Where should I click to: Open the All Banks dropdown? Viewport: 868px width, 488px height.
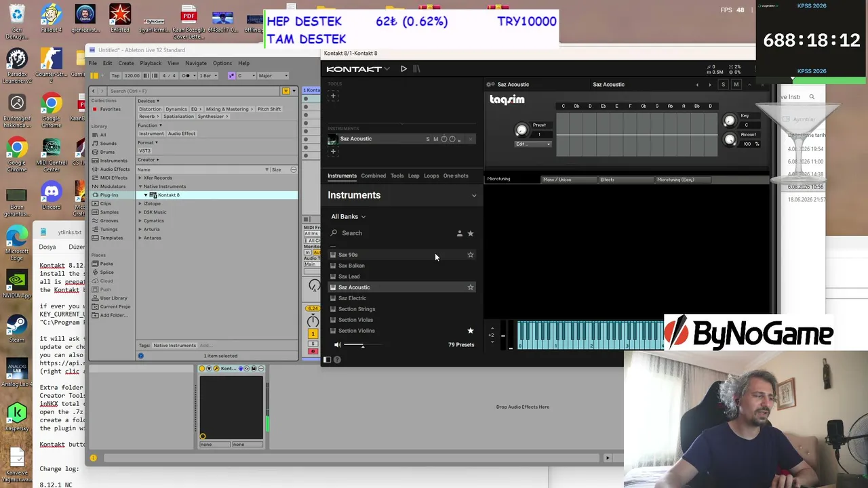[349, 217]
